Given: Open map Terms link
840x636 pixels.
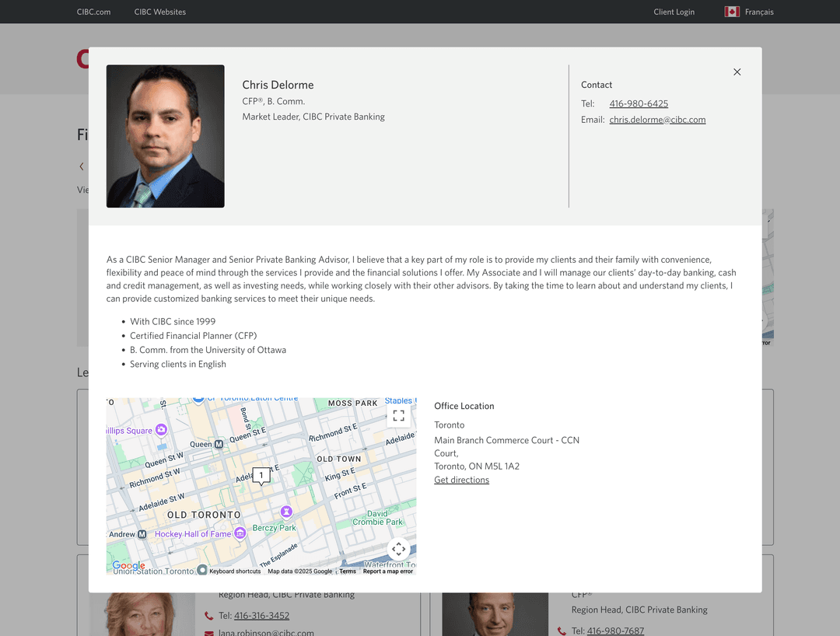Looking at the screenshot, I should (x=348, y=571).
